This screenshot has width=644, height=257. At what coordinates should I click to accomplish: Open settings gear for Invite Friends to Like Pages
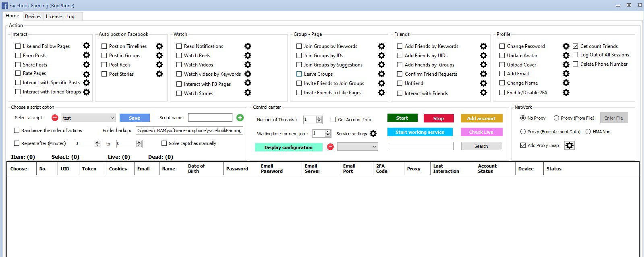[x=381, y=93]
